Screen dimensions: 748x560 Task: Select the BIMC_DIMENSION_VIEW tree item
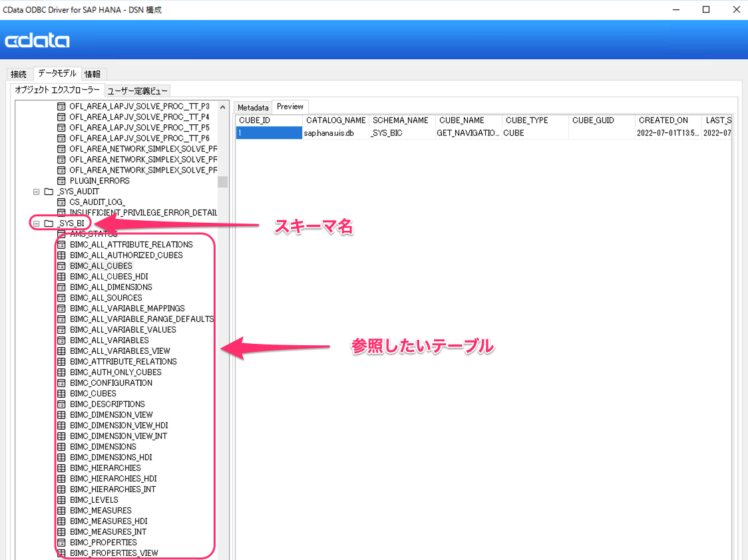[111, 414]
